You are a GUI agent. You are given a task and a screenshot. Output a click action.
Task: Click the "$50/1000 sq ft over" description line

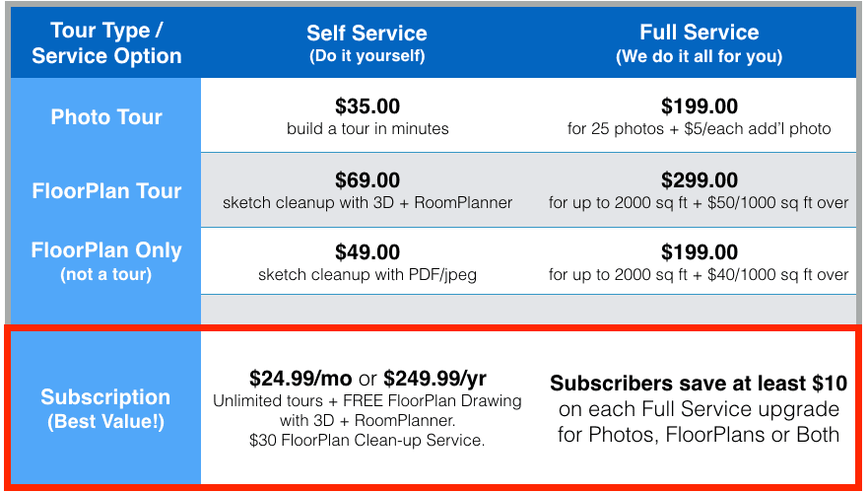click(700, 203)
